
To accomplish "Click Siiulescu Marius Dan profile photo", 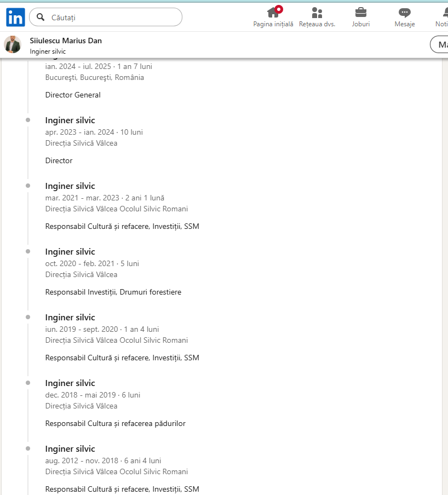I will pyautogui.click(x=13, y=44).
